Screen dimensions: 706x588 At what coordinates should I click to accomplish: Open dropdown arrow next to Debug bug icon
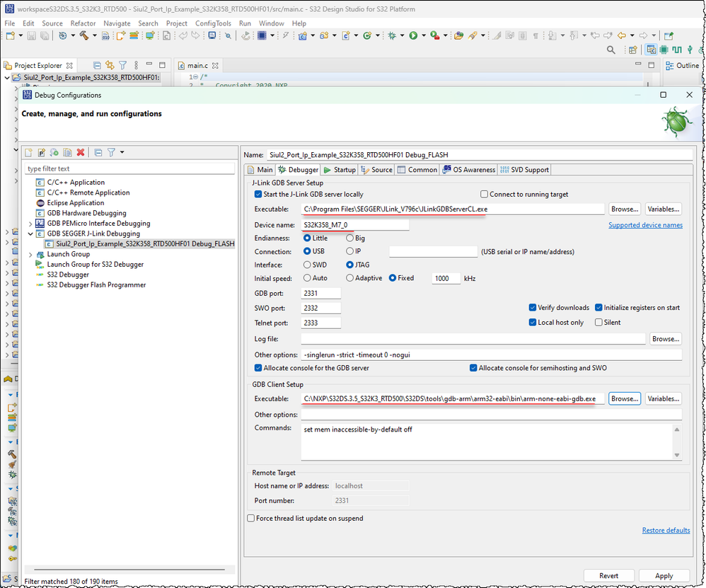point(402,35)
